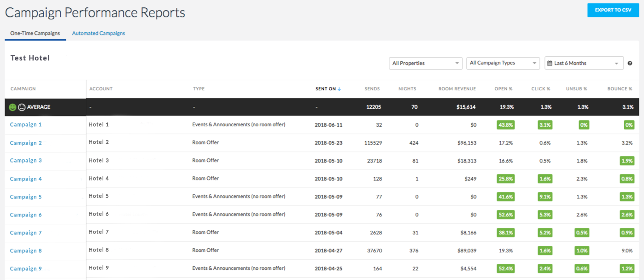Click the UNSUB % column header
The width and height of the screenshot is (644, 280).
pyautogui.click(x=577, y=89)
